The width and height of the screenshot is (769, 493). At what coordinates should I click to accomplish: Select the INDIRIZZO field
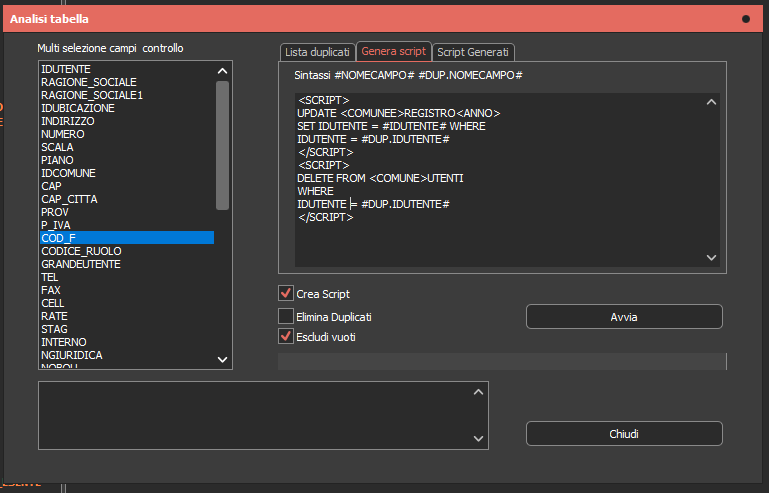pos(127,121)
